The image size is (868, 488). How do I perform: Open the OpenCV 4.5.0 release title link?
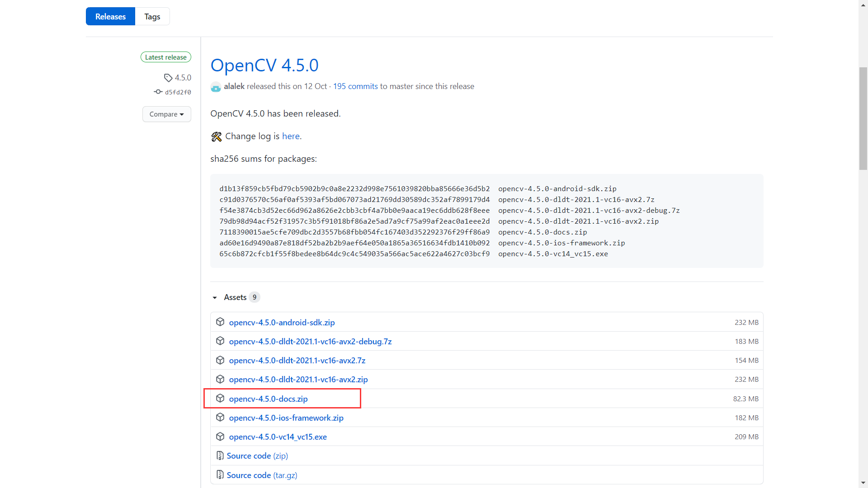264,65
